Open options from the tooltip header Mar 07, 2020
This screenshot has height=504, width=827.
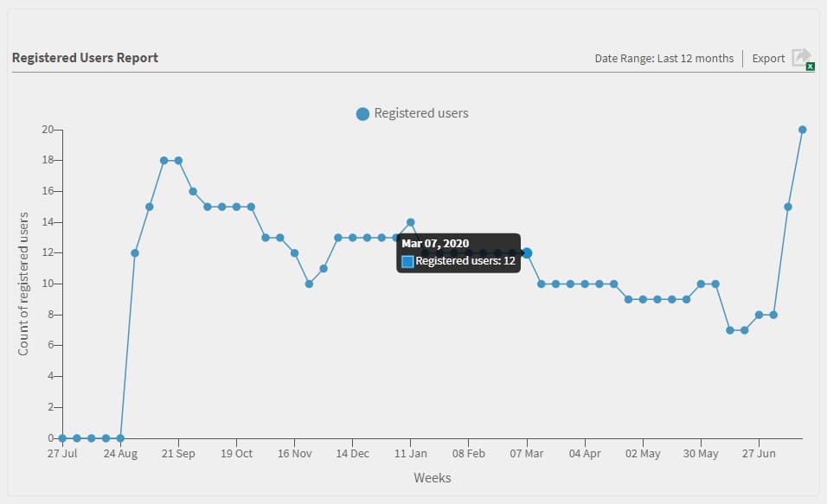click(x=434, y=243)
